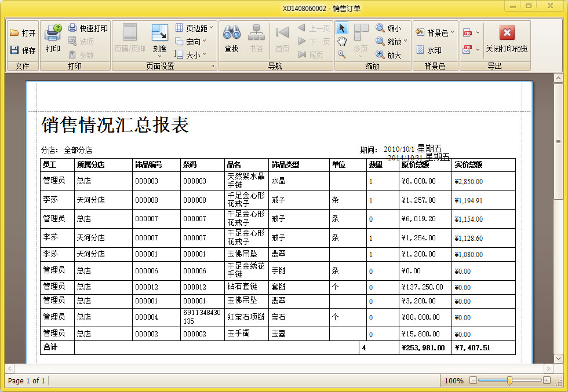Expand 页面设置 dialog launcher
Screen dimensions: 568x392
point(213,66)
